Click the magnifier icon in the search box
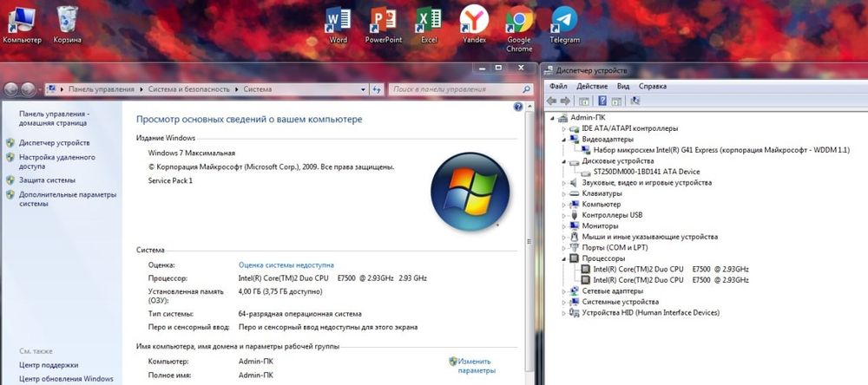Screen dimensions: 868x385 click(x=526, y=89)
